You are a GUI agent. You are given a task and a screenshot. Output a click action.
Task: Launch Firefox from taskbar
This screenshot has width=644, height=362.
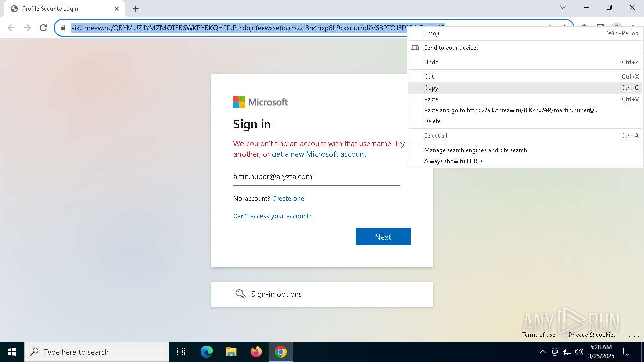256,352
